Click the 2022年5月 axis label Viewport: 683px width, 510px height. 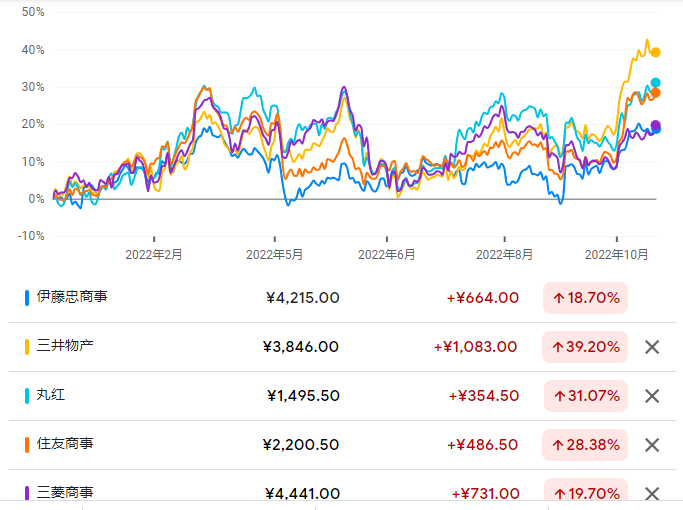[x=274, y=255]
